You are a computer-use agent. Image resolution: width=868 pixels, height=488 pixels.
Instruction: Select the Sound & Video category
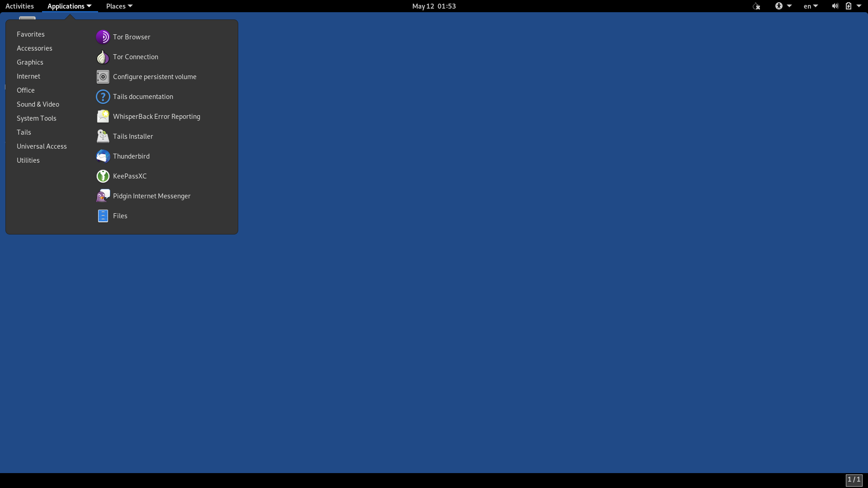coord(38,104)
